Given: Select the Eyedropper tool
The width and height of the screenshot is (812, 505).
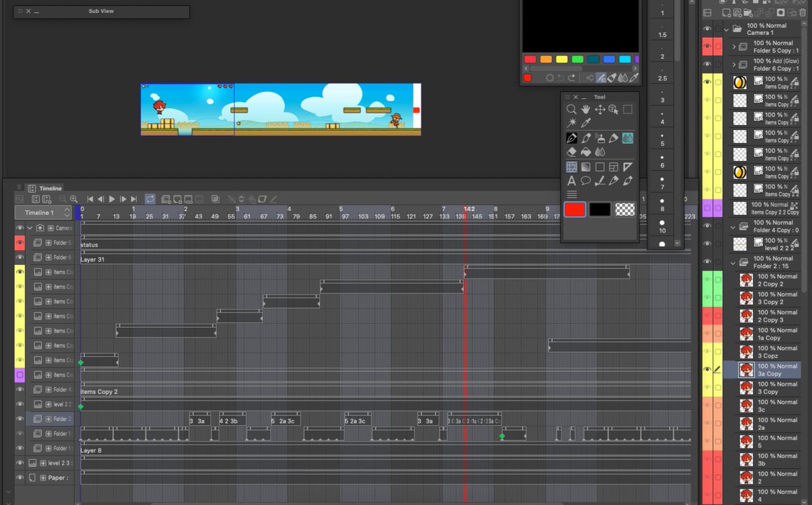Looking at the screenshot, I should click(x=586, y=122).
